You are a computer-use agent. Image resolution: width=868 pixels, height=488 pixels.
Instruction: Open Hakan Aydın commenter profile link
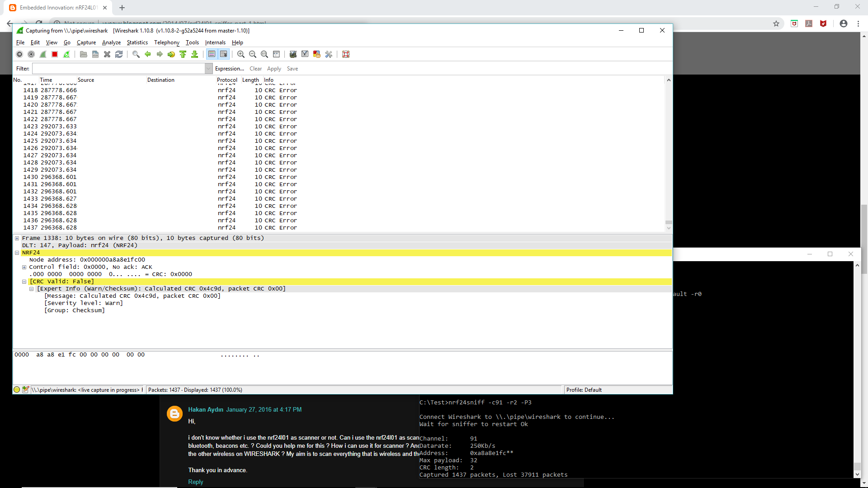pos(206,410)
